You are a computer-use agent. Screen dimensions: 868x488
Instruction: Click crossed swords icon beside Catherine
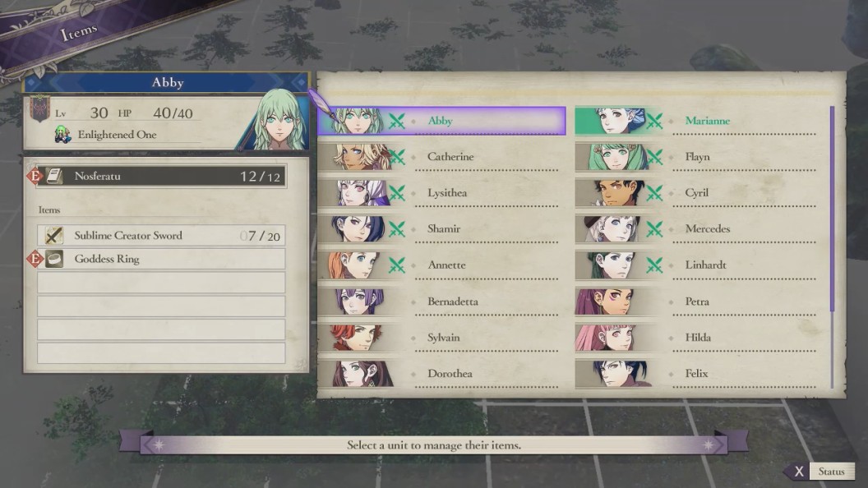tap(396, 157)
